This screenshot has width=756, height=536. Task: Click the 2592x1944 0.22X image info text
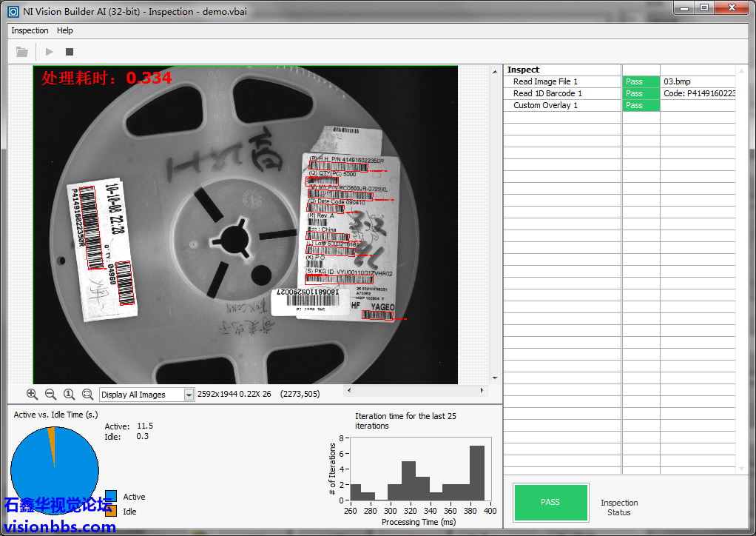click(234, 394)
